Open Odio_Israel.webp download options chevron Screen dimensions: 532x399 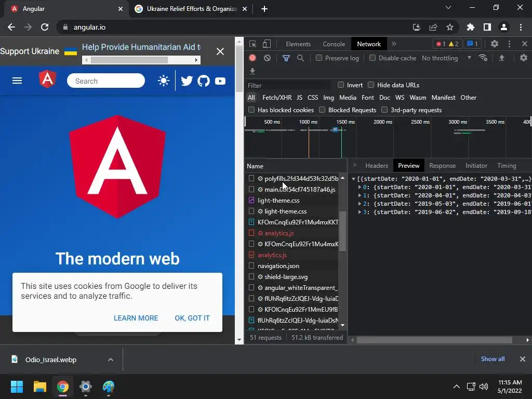(111, 360)
